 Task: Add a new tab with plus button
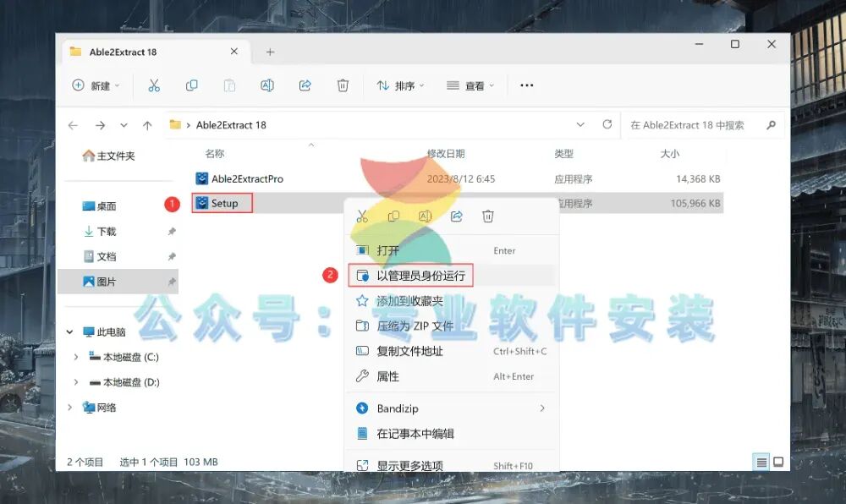(270, 52)
